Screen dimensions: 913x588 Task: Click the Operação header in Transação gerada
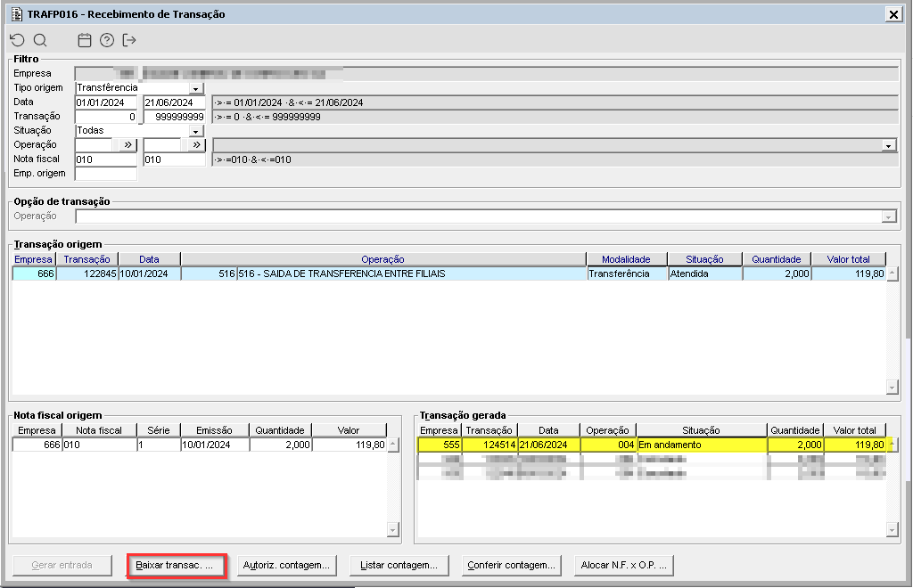[x=608, y=430]
